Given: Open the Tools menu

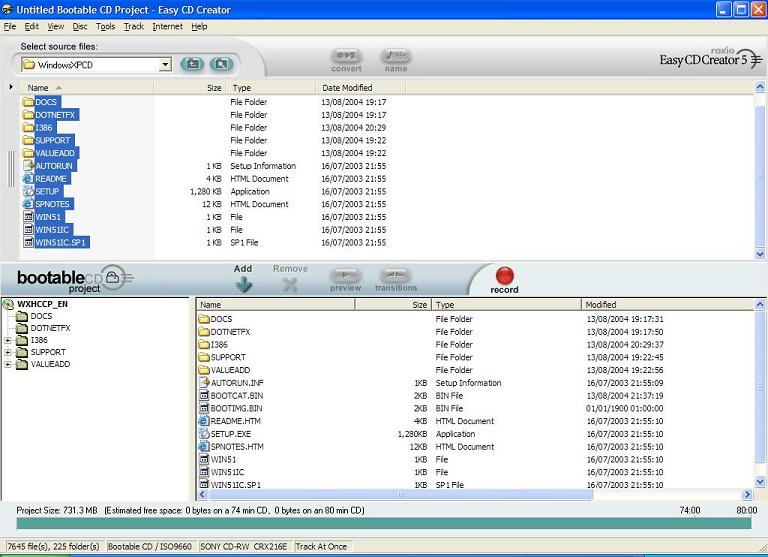Looking at the screenshot, I should coord(105,26).
